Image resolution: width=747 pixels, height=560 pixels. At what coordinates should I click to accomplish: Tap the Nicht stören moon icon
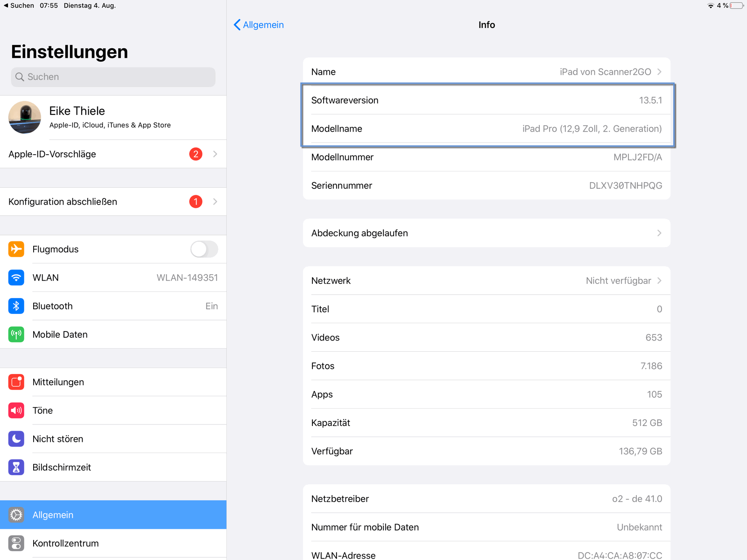16,439
